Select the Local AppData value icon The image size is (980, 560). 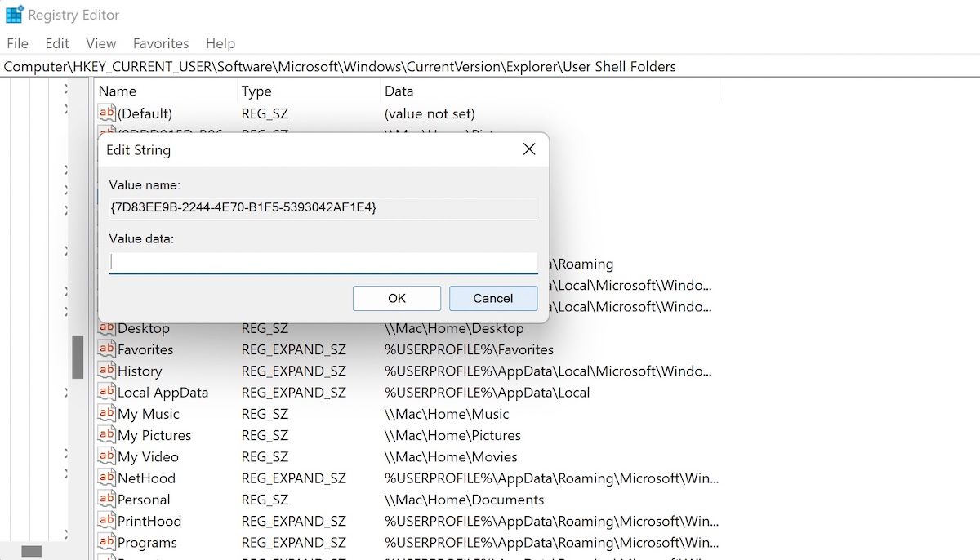pyautogui.click(x=106, y=392)
